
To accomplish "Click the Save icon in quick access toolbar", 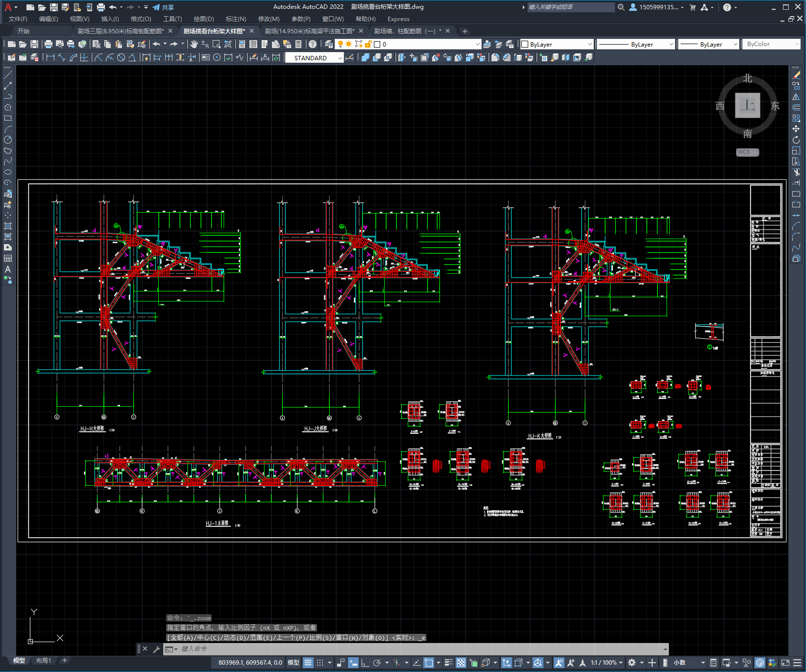I will coord(54,7).
